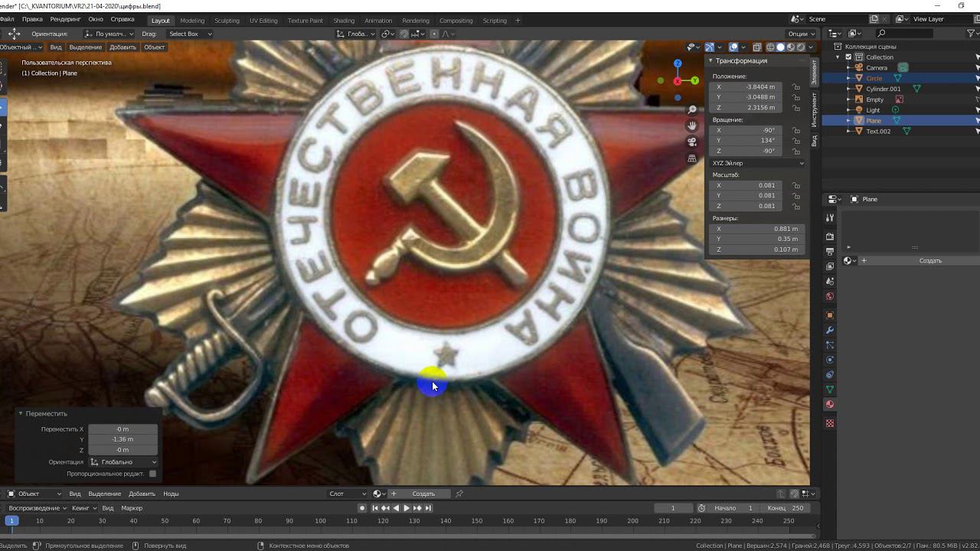Open the Слот dropdown
This screenshot has height=551, width=980.
(x=348, y=494)
